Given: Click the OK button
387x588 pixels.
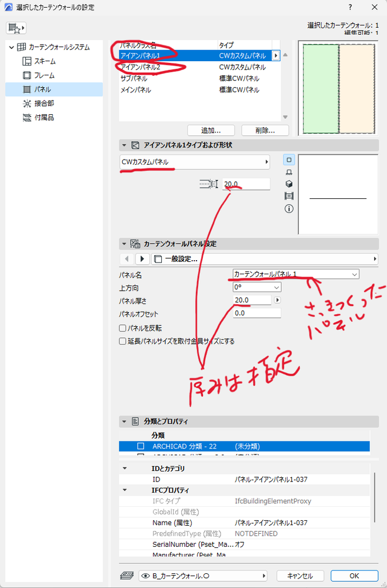Looking at the screenshot, I should click(x=355, y=576).
